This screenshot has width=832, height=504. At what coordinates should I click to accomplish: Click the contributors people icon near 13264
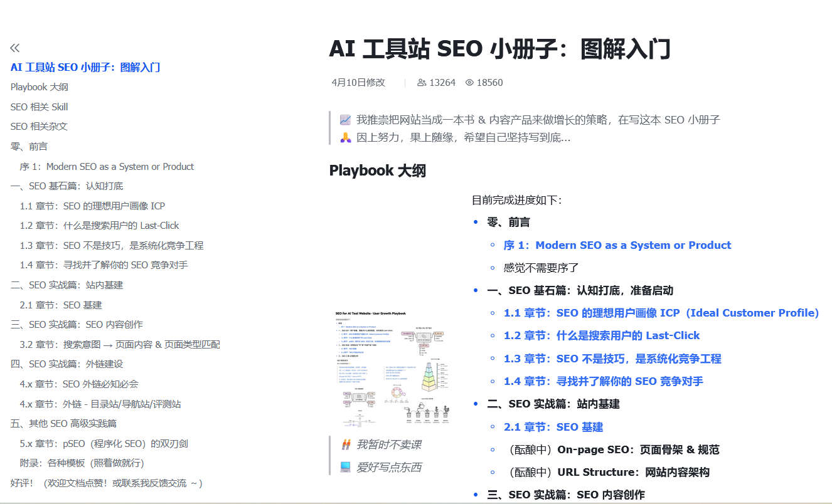click(422, 82)
